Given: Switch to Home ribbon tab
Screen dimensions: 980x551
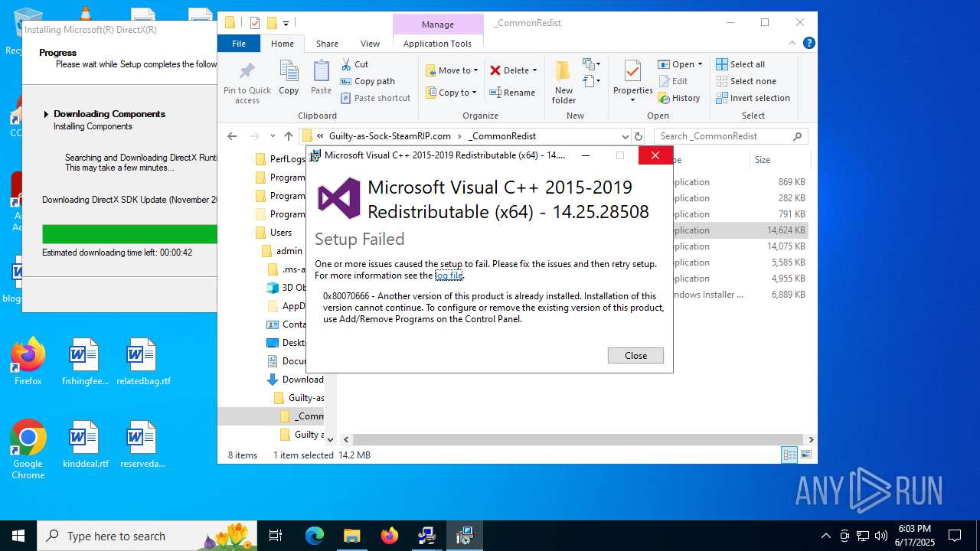Looking at the screenshot, I should (283, 44).
